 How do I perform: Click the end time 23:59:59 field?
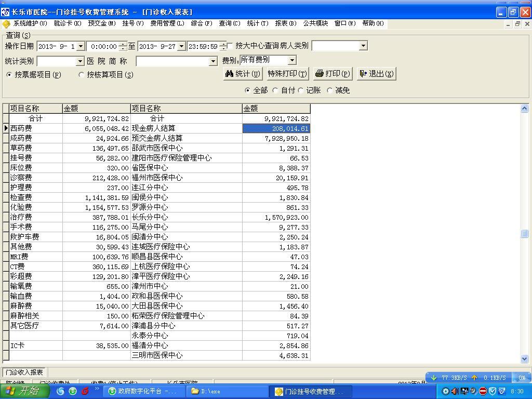(x=203, y=46)
